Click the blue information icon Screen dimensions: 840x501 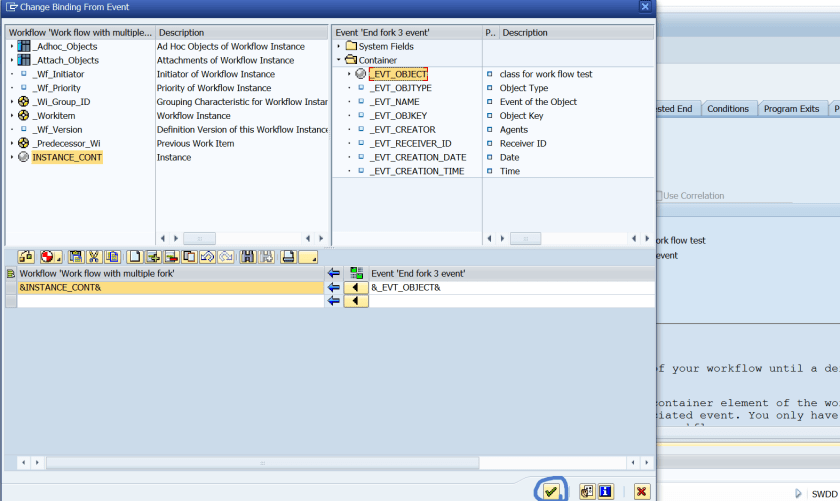[x=605, y=491]
